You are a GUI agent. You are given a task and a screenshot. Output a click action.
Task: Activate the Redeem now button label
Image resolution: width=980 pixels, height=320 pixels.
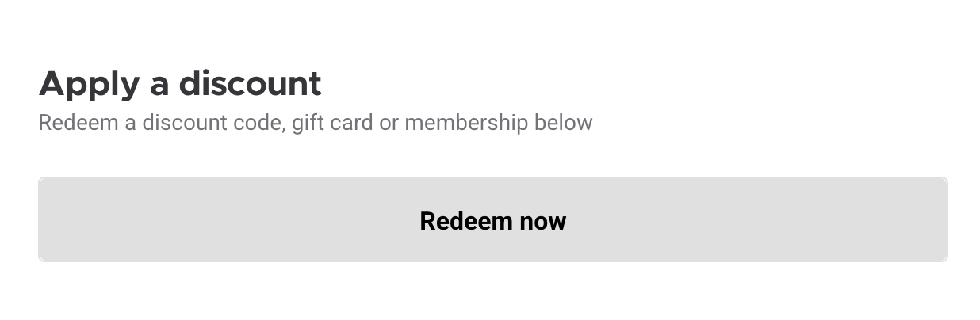pyautogui.click(x=492, y=220)
